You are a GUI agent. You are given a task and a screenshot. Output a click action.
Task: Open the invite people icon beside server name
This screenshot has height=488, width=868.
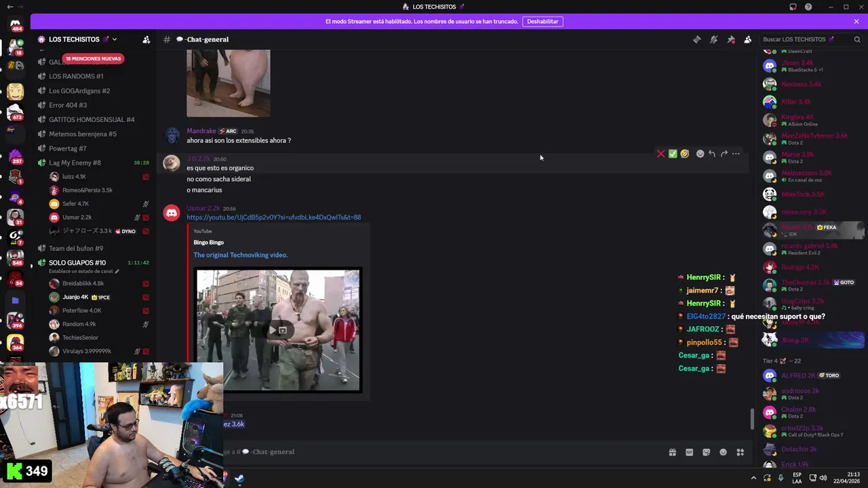146,39
